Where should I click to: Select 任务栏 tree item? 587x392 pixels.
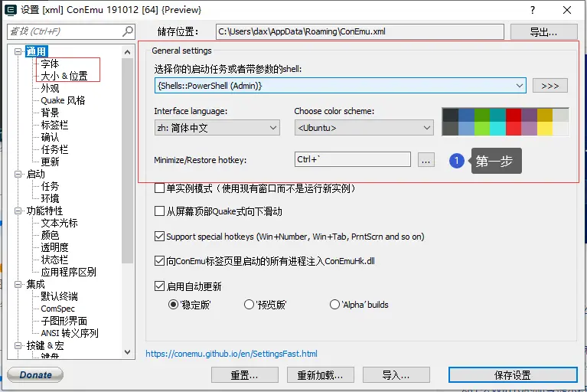(54, 150)
